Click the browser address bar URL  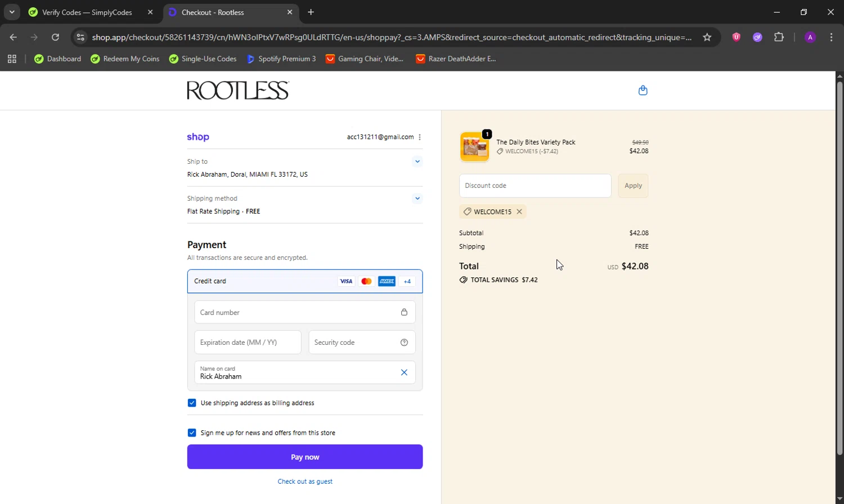point(392,37)
